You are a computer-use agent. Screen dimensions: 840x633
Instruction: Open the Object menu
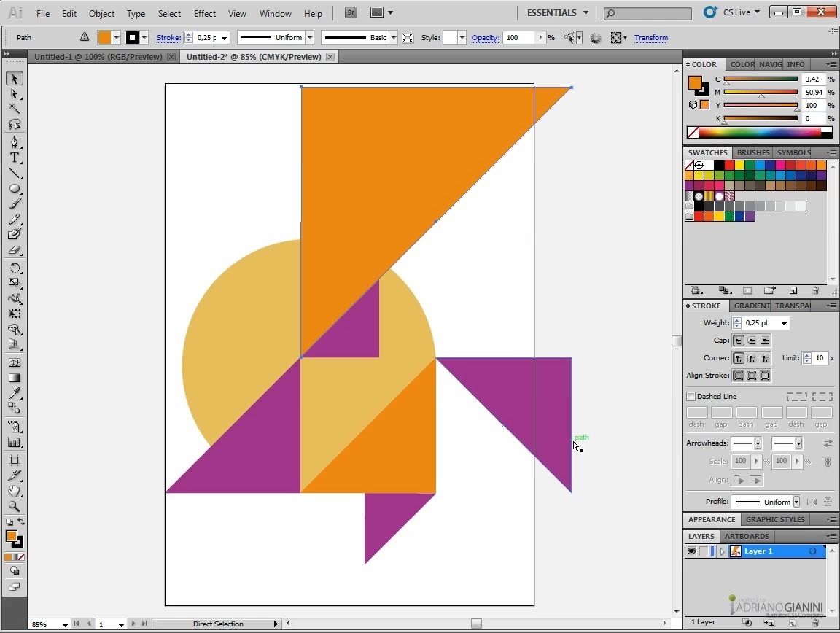tap(101, 13)
